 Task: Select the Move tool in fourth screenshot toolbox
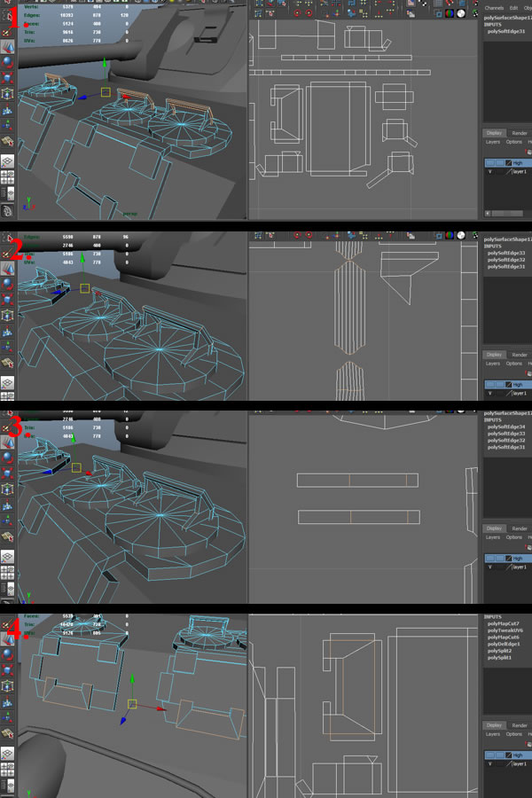coord(7,638)
